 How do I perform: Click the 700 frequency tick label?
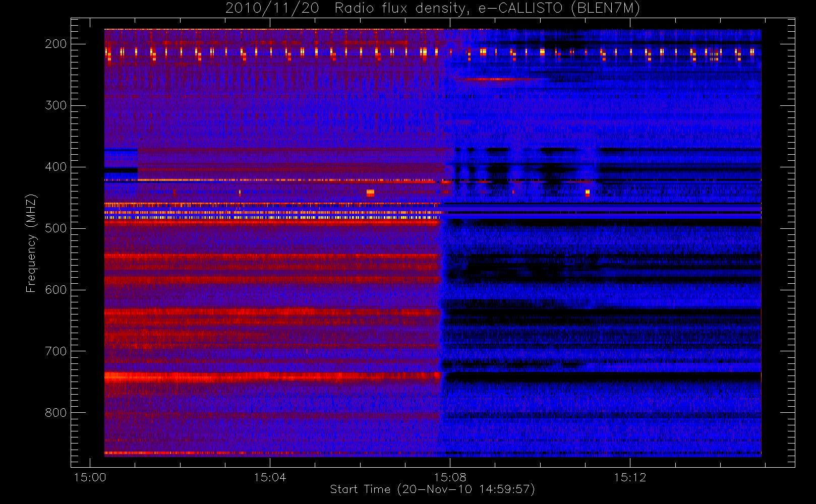click(56, 351)
